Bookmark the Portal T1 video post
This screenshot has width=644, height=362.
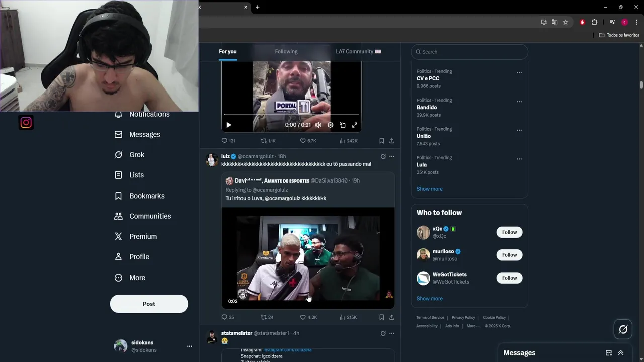382,141
